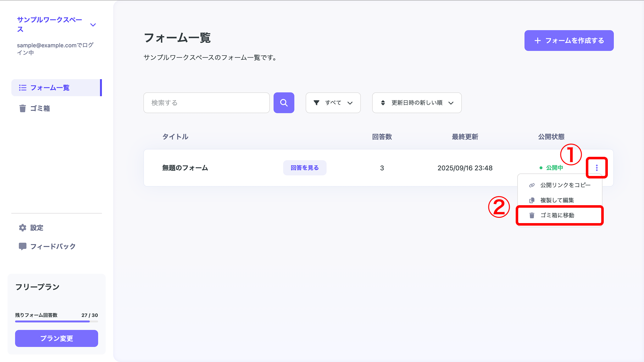This screenshot has height=362, width=644.
Task: Click the trash icon beside ゴミ箱に移動
Action: pos(531,215)
